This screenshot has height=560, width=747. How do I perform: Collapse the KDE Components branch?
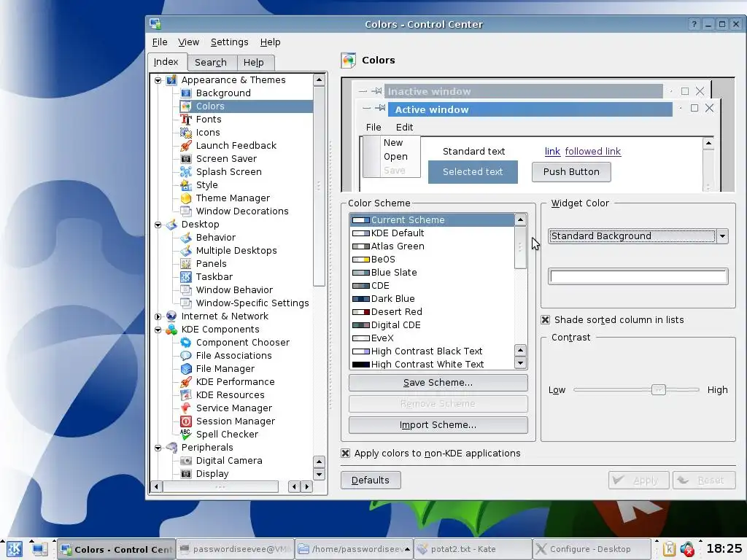[x=158, y=330]
